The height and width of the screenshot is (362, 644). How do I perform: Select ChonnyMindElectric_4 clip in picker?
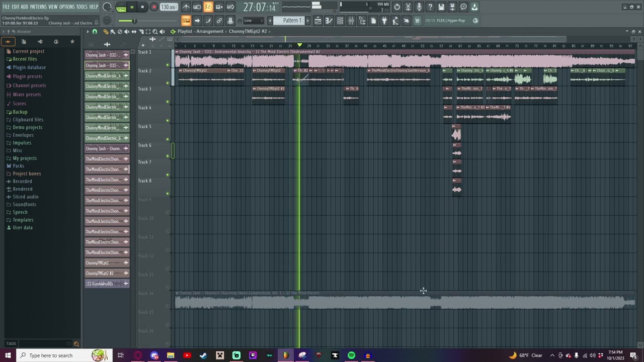click(x=107, y=76)
